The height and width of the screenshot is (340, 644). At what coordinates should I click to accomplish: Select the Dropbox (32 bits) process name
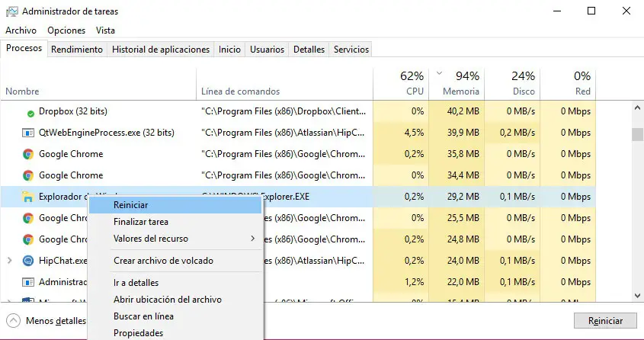point(73,111)
